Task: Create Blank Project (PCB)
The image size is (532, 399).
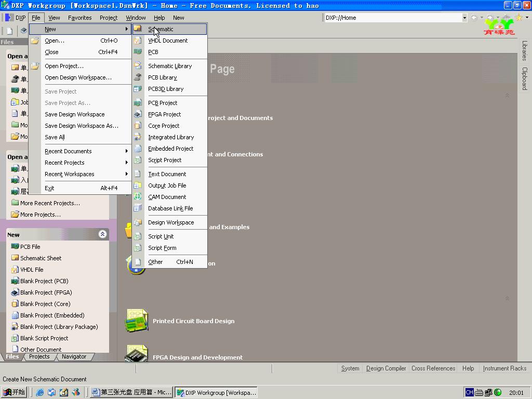Action: pos(44,281)
